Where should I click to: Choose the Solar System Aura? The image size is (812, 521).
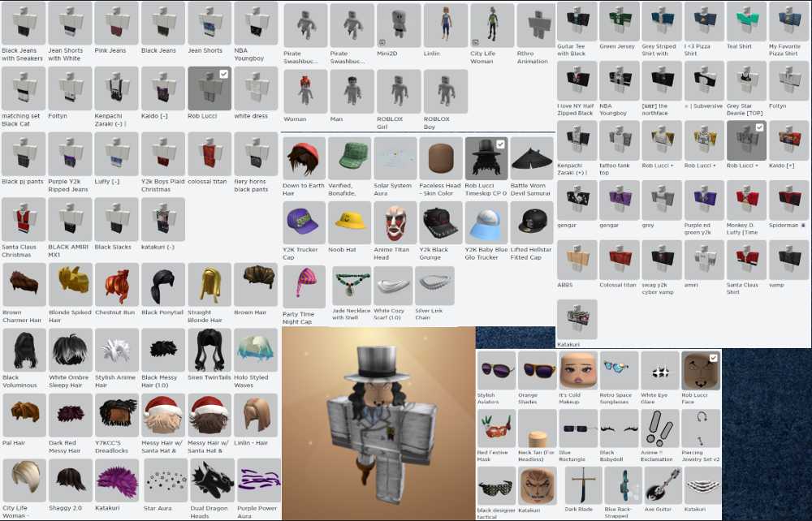click(x=395, y=158)
